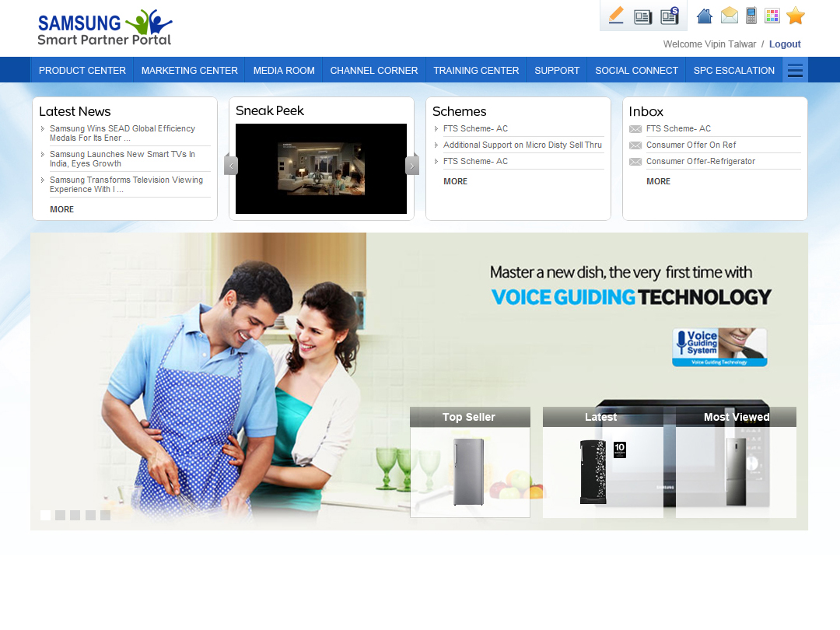Click MORE under Inbox
The image size is (840, 630).
pos(659,181)
